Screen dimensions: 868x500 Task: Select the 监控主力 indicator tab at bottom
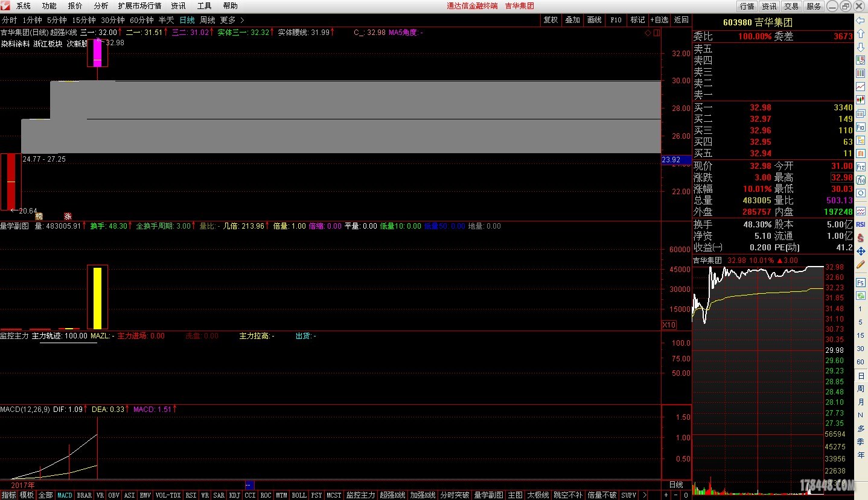(x=360, y=495)
